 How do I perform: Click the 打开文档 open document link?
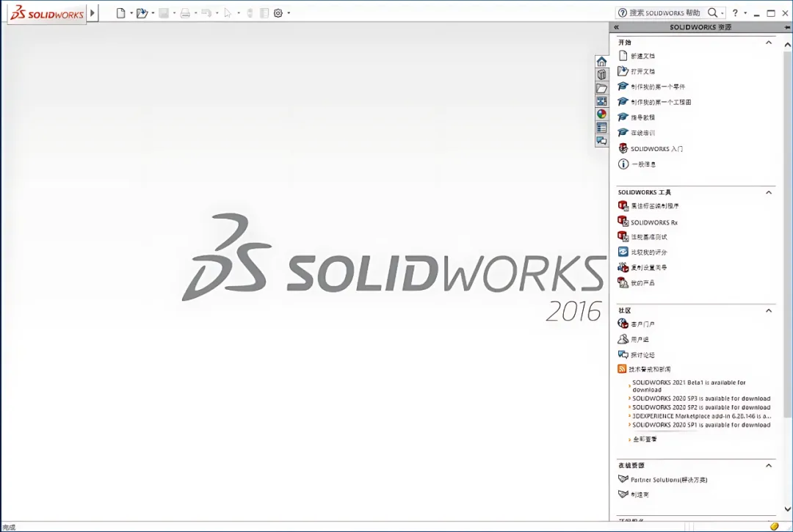[x=642, y=71]
